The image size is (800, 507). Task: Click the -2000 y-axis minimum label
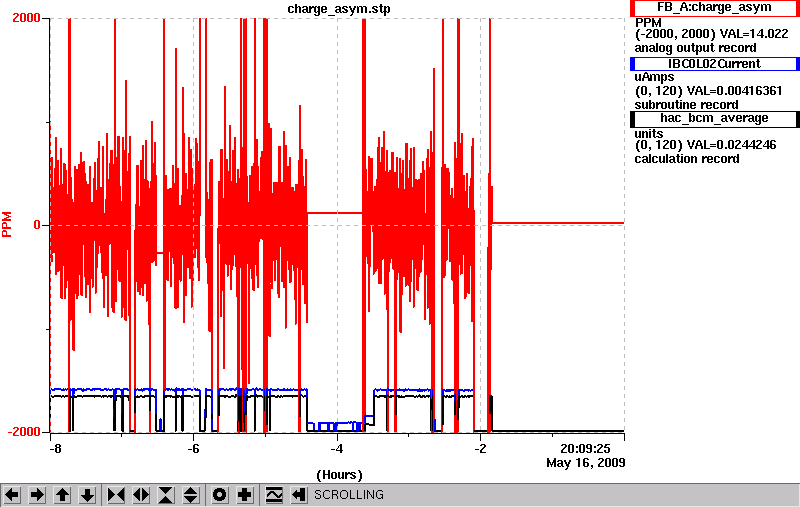23,432
